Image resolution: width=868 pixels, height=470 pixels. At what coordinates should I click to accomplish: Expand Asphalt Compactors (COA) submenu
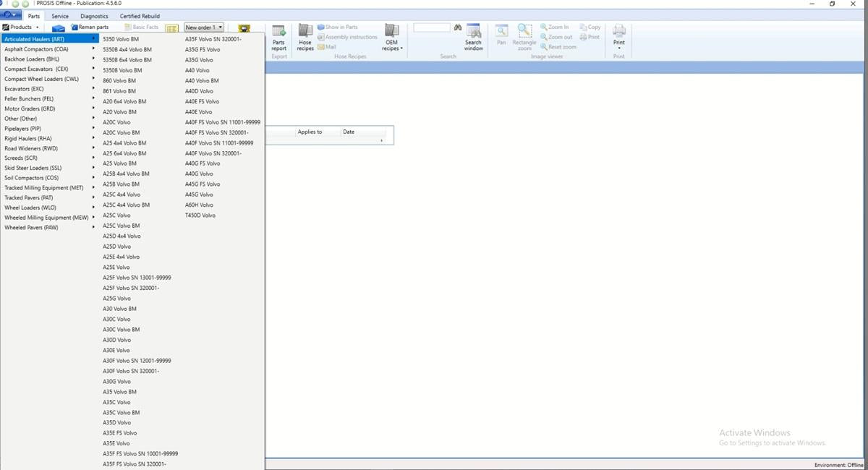pos(49,49)
